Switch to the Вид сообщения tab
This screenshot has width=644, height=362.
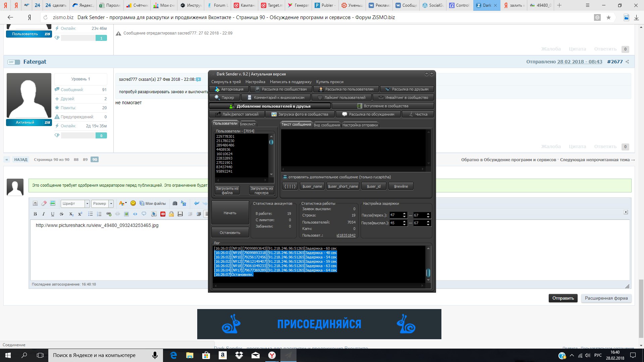coord(327,125)
